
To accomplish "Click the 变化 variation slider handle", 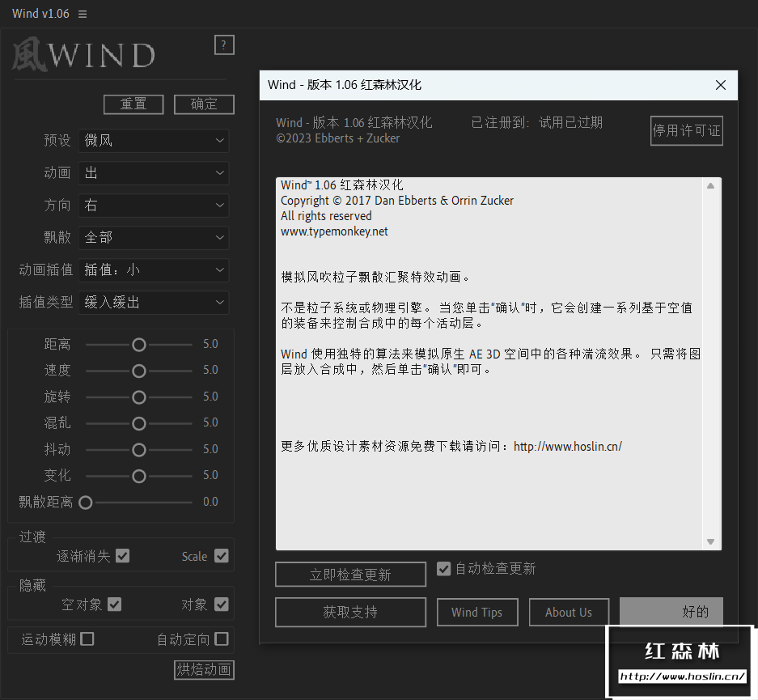I will click(139, 476).
